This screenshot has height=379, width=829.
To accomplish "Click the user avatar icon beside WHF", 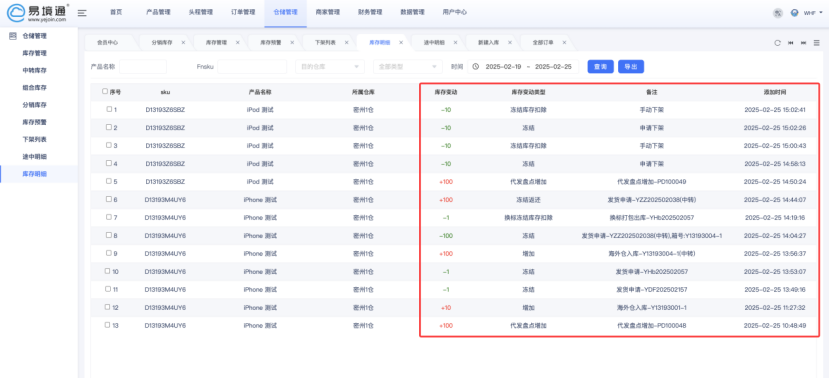I will point(794,13).
